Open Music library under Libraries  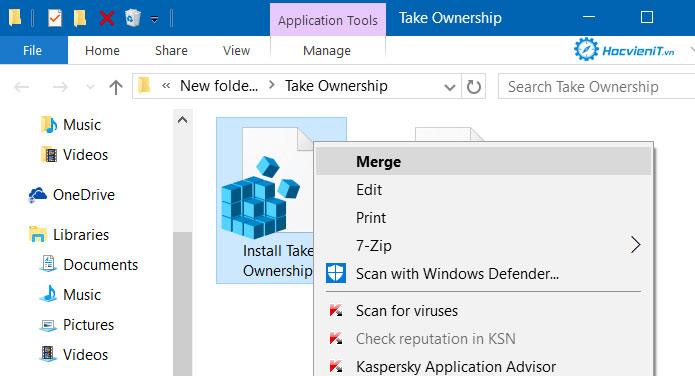pos(71,294)
